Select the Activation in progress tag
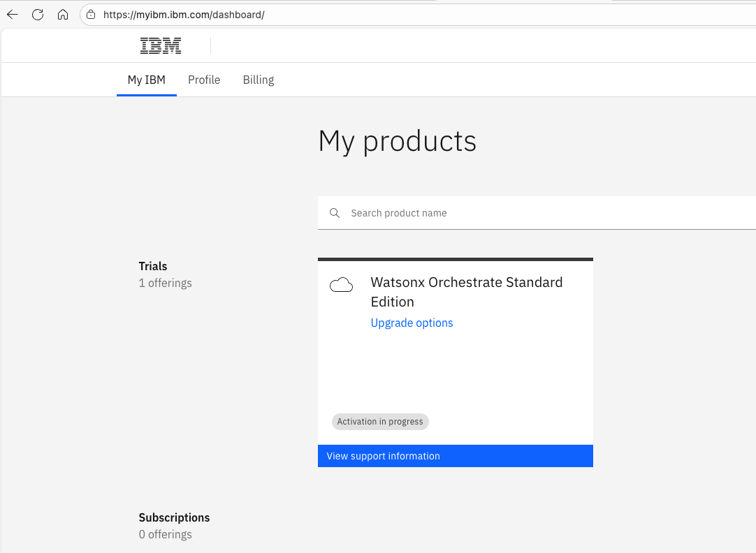The width and height of the screenshot is (756, 553). pyautogui.click(x=380, y=422)
